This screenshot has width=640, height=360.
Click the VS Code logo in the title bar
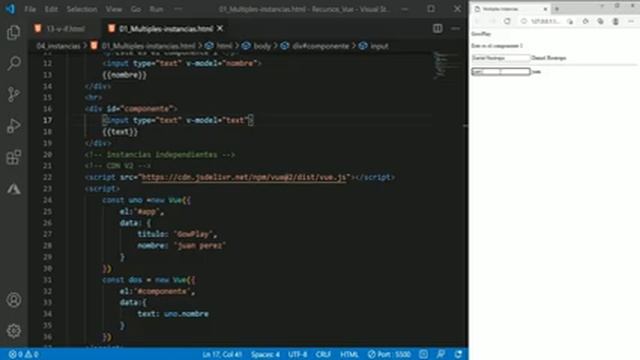[10, 9]
